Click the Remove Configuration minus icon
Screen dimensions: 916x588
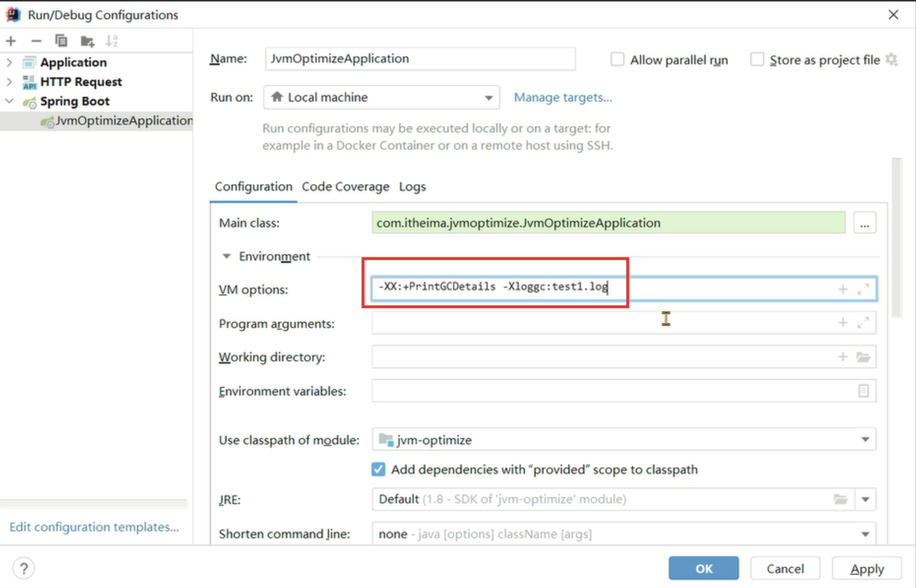point(36,41)
